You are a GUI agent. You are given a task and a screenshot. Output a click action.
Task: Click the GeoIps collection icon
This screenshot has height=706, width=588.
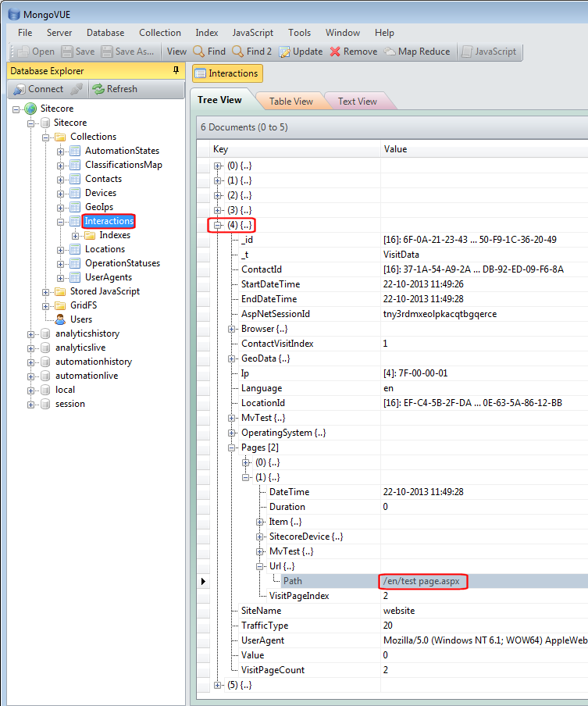click(75, 207)
